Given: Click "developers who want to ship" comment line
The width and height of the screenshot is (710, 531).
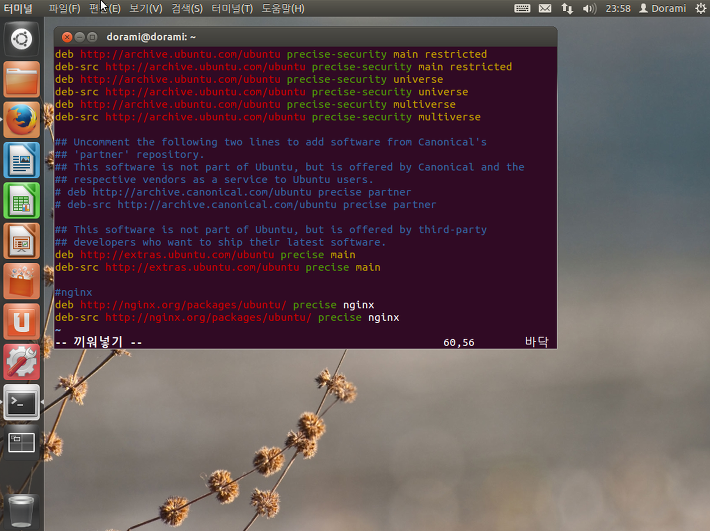Looking at the screenshot, I should coord(221,243).
